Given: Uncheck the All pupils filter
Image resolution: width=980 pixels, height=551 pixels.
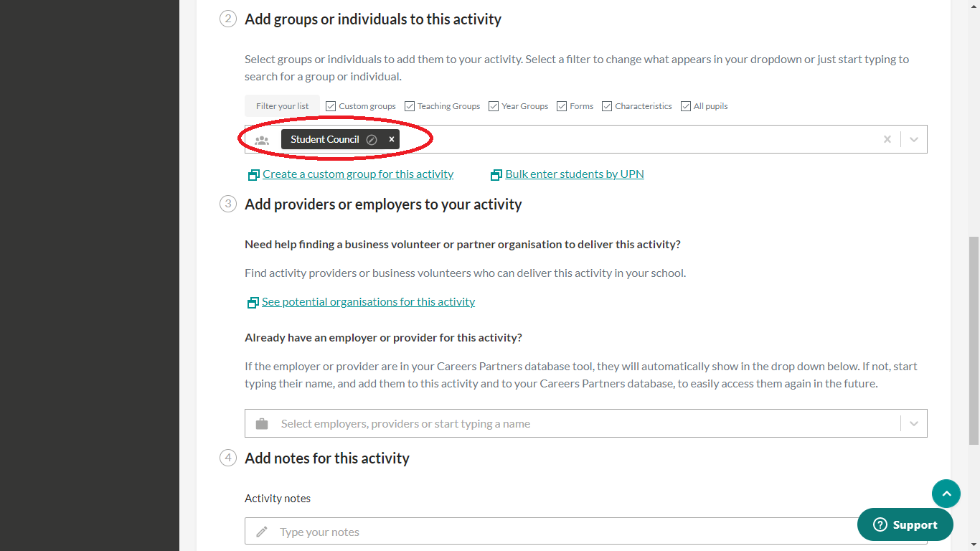Looking at the screenshot, I should [686, 106].
